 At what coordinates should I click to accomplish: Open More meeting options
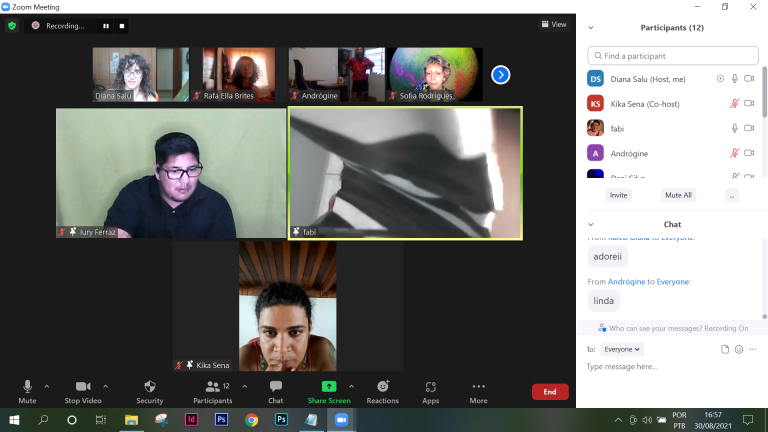(x=479, y=392)
